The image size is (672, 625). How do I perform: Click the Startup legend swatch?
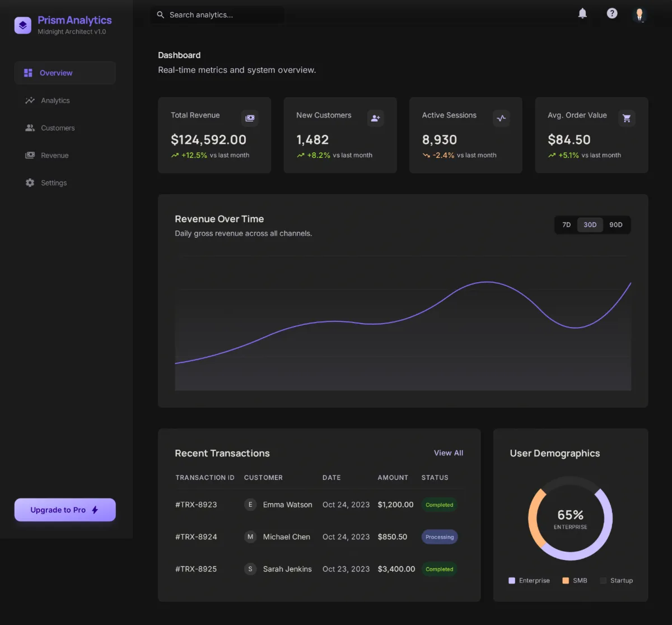point(603,581)
